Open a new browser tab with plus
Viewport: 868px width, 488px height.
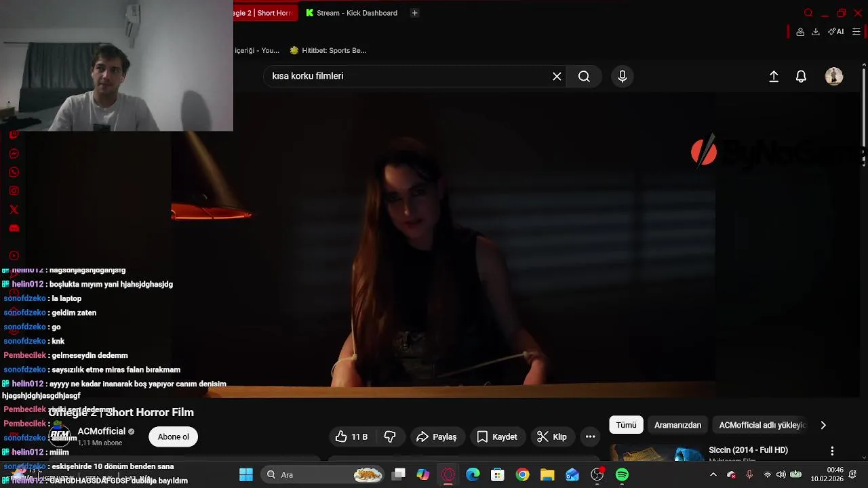point(415,13)
